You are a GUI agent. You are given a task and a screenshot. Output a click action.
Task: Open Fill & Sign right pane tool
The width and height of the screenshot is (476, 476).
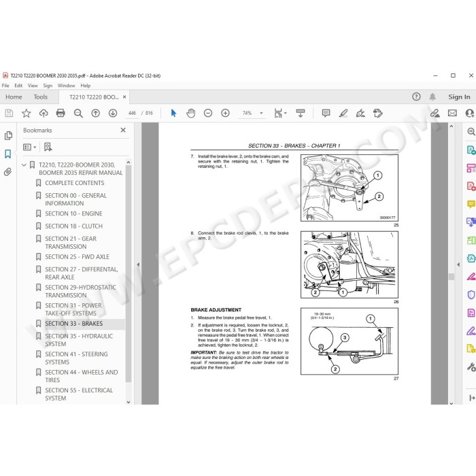pyautogui.click(x=471, y=331)
